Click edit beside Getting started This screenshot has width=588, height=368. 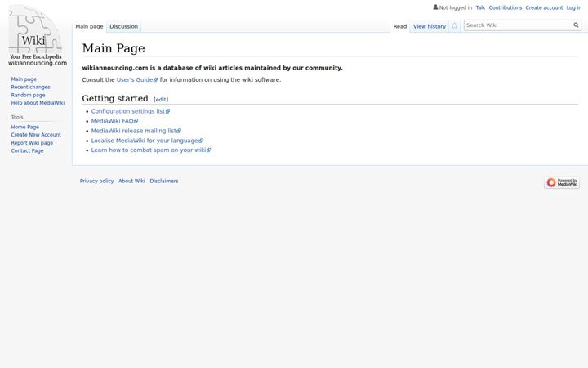tap(161, 100)
